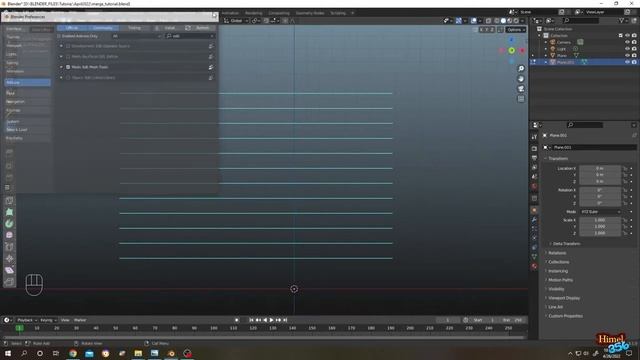The image size is (640, 360).
Task: Filter add-ons by Official support level
Action: (x=72, y=28)
